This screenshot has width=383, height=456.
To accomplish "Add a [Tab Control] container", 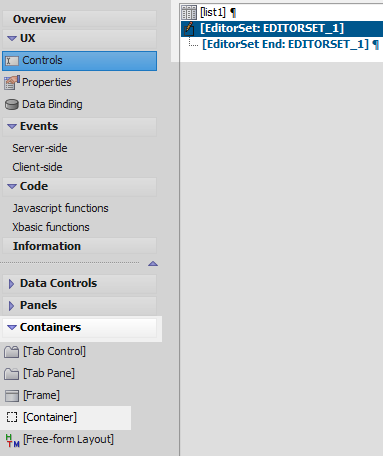I will (x=54, y=351).
